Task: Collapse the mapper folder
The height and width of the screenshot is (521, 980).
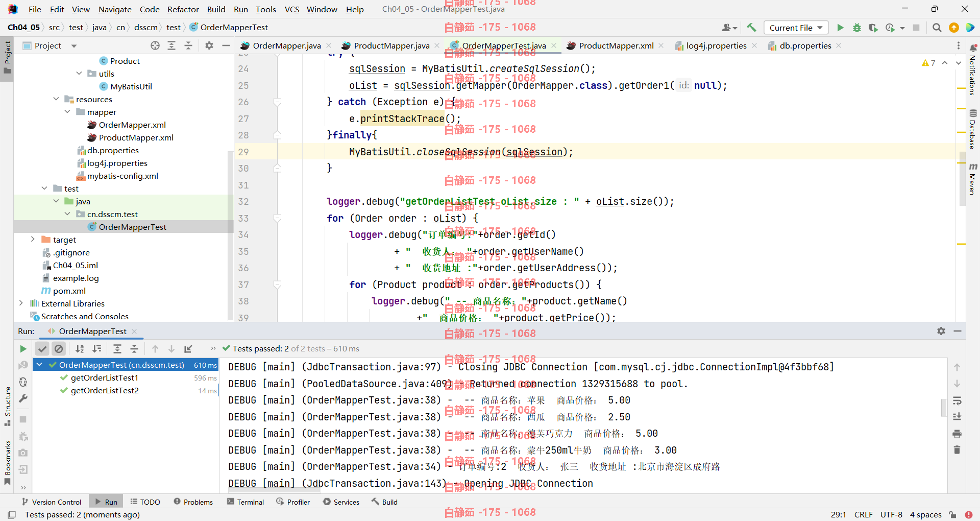Action: 67,112
